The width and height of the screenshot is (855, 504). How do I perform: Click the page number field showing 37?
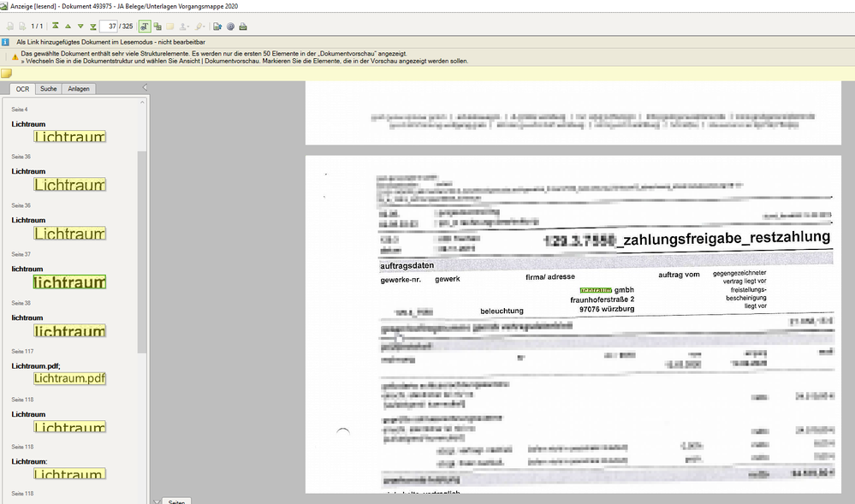click(x=109, y=27)
